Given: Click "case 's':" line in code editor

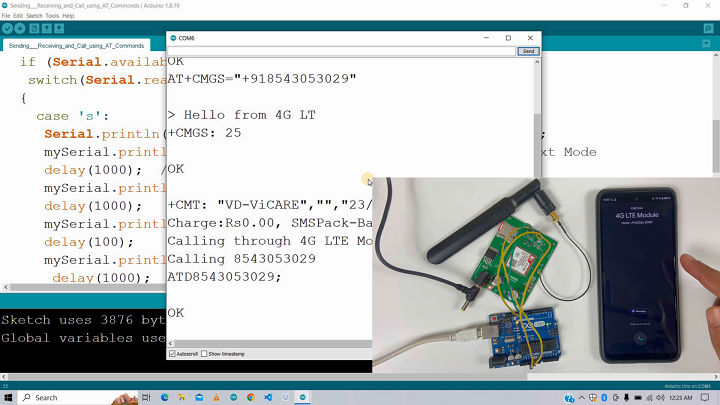Looking at the screenshot, I should (73, 116).
